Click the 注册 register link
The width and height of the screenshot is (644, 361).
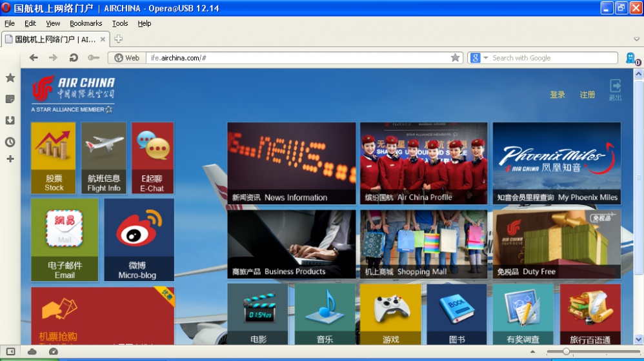(587, 95)
